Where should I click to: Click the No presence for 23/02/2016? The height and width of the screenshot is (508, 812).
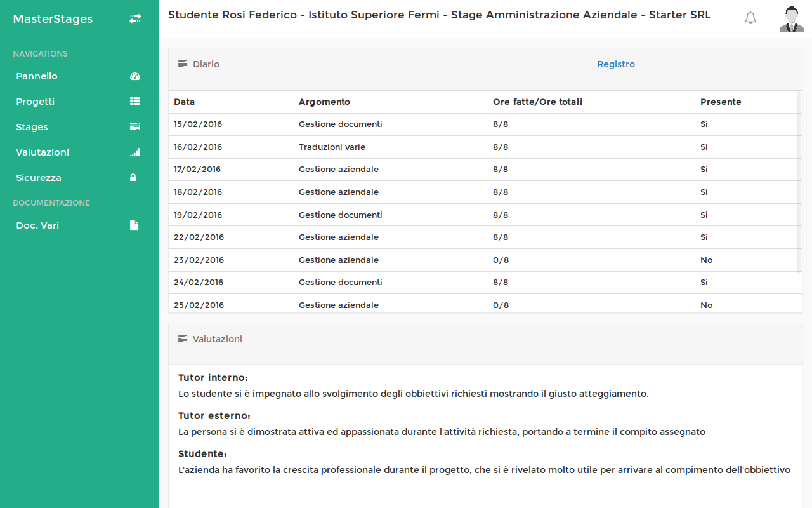click(707, 260)
